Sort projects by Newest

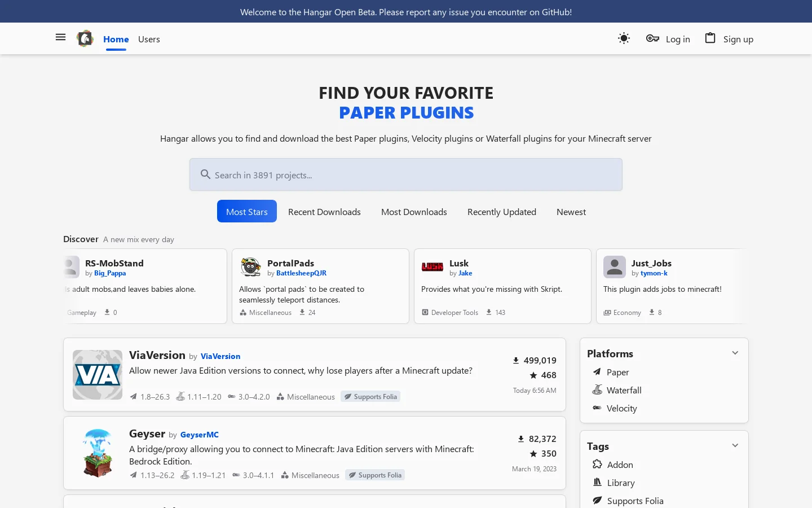tap(571, 211)
